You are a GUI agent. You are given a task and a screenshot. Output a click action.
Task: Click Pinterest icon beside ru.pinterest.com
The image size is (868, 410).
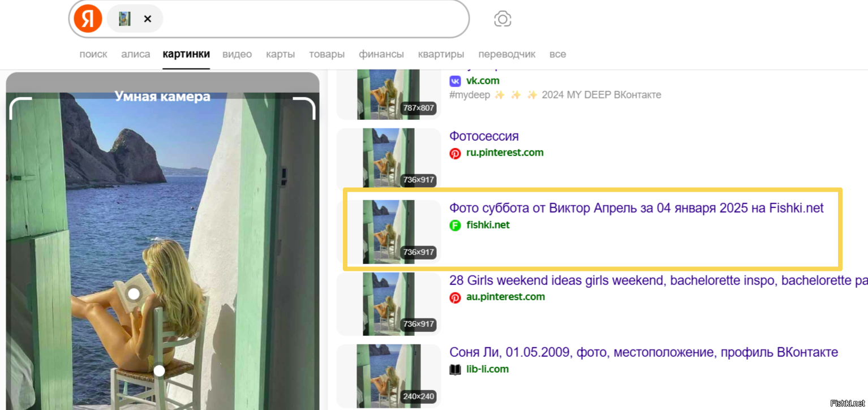click(455, 153)
